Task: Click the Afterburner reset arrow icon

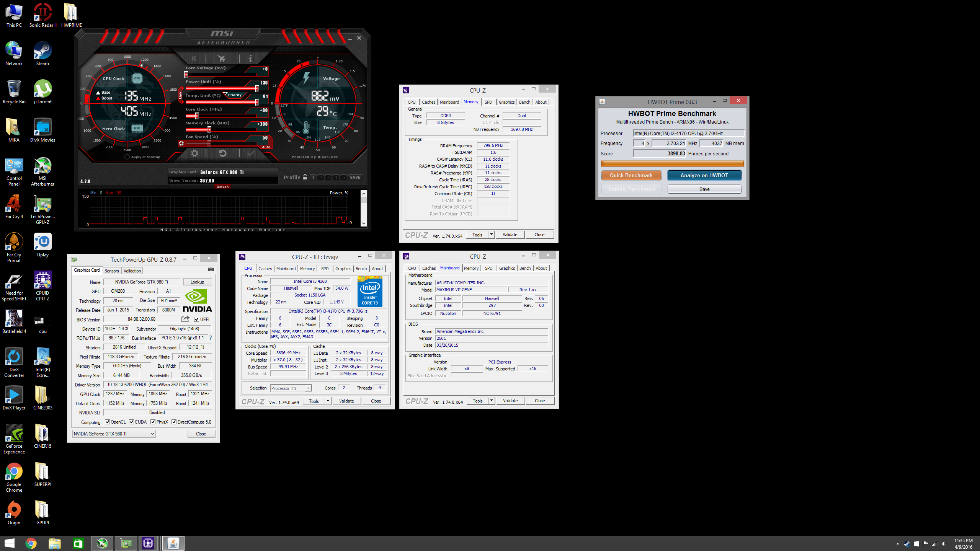Action: tap(222, 153)
